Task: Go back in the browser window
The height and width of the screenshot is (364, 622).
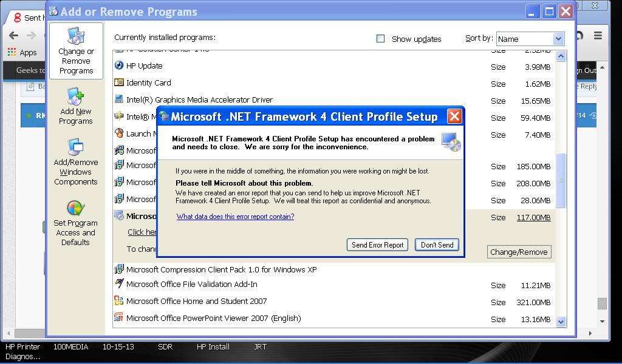Action: 13,35
